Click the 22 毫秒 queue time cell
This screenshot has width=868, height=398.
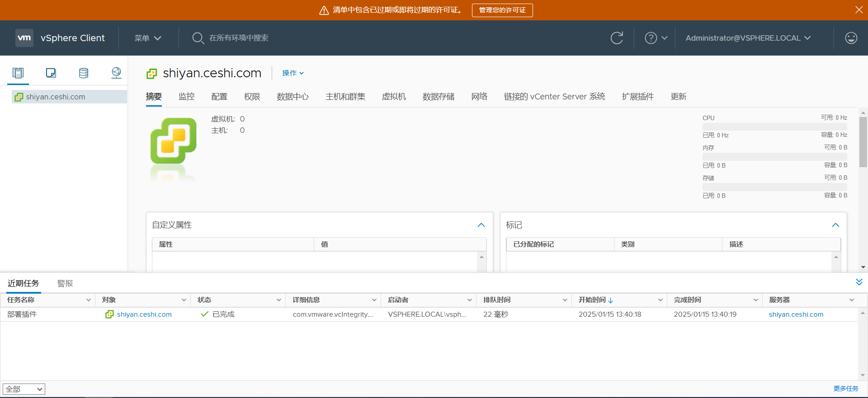pos(495,314)
